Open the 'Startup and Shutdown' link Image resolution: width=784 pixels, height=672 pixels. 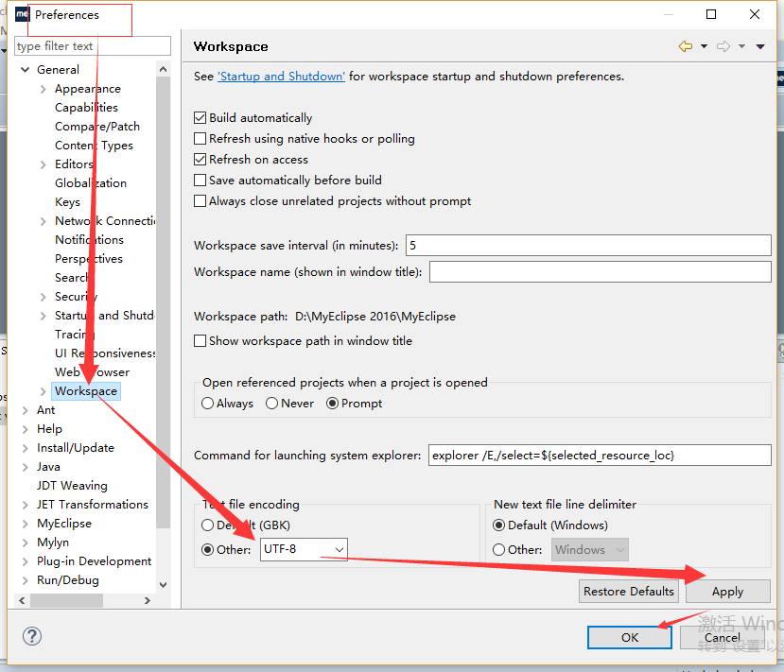[x=281, y=77]
